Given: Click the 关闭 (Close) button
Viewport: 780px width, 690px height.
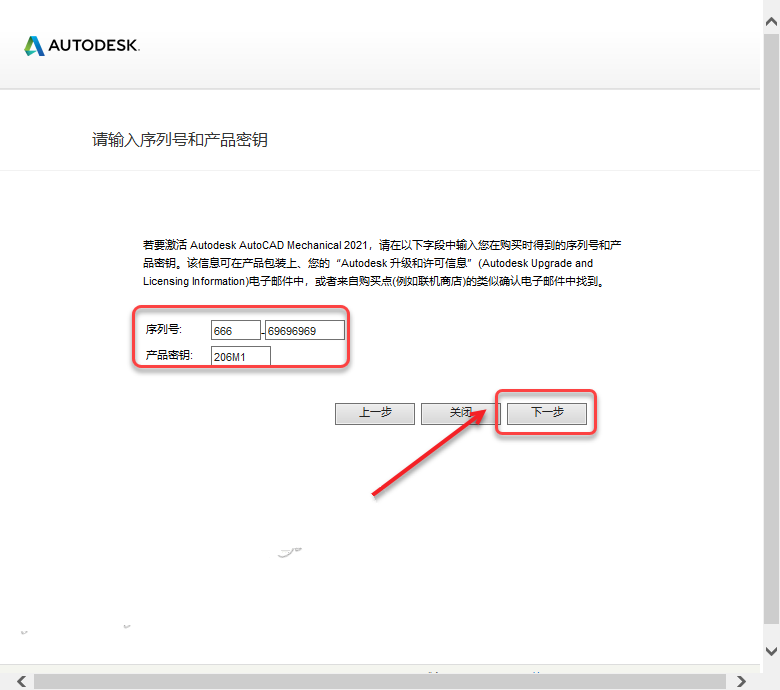Looking at the screenshot, I should click(x=461, y=413).
